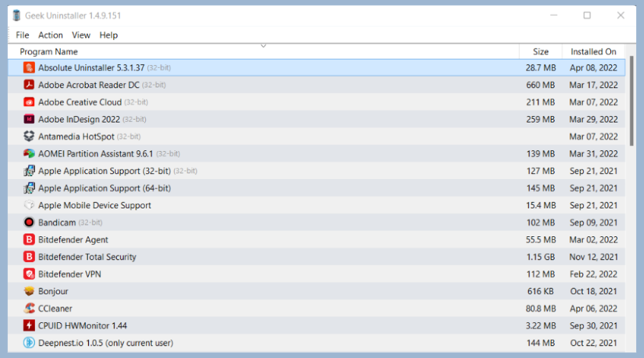644x358 pixels.
Task: Click the 660 MB size value
Action: click(x=540, y=85)
